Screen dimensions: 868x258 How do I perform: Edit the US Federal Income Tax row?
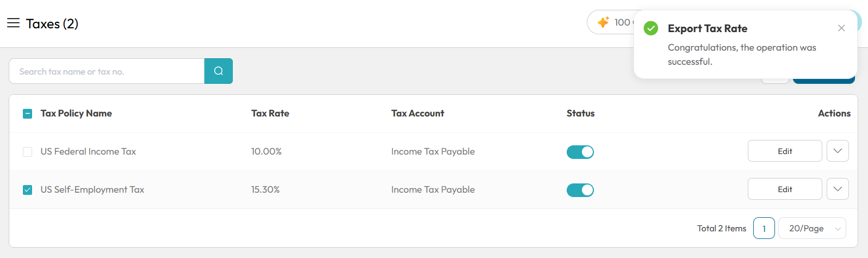pyautogui.click(x=785, y=151)
